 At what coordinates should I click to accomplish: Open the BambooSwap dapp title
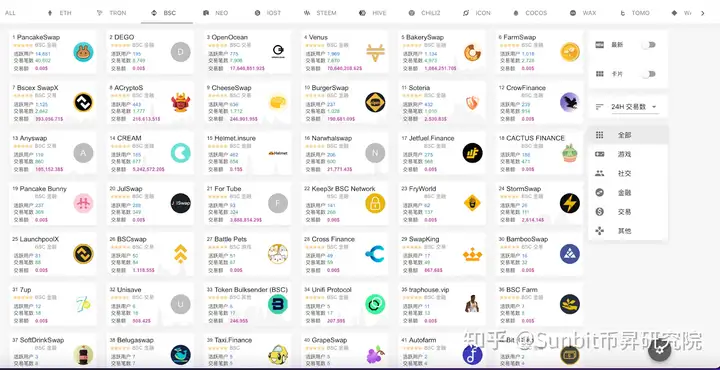click(527, 239)
